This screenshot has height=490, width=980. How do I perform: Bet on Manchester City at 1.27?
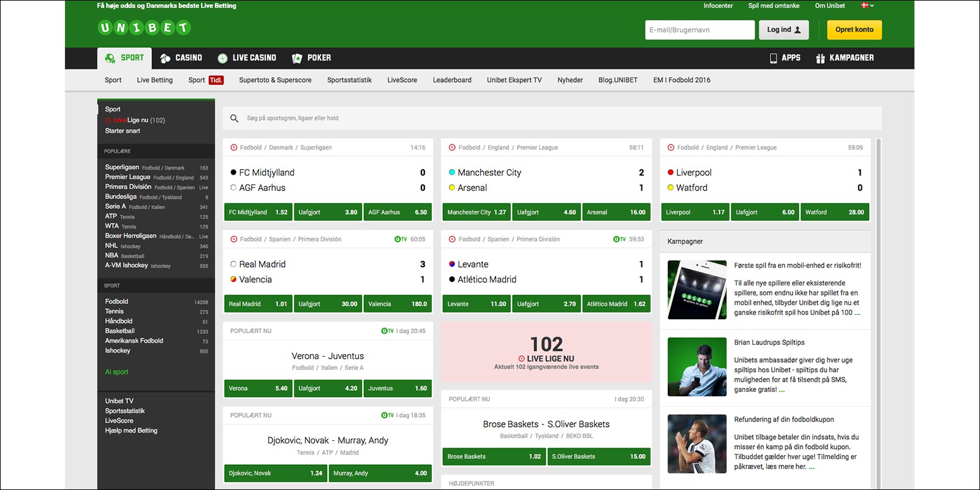[x=477, y=213]
